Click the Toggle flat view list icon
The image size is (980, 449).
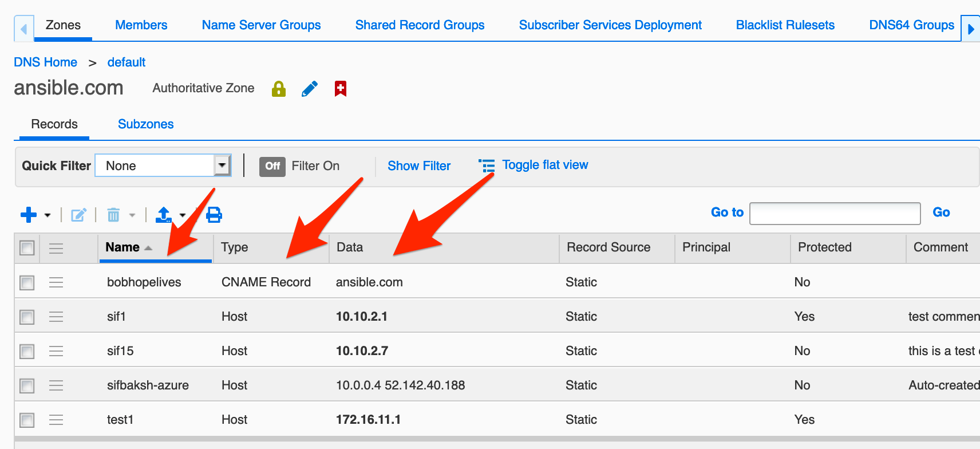point(487,166)
